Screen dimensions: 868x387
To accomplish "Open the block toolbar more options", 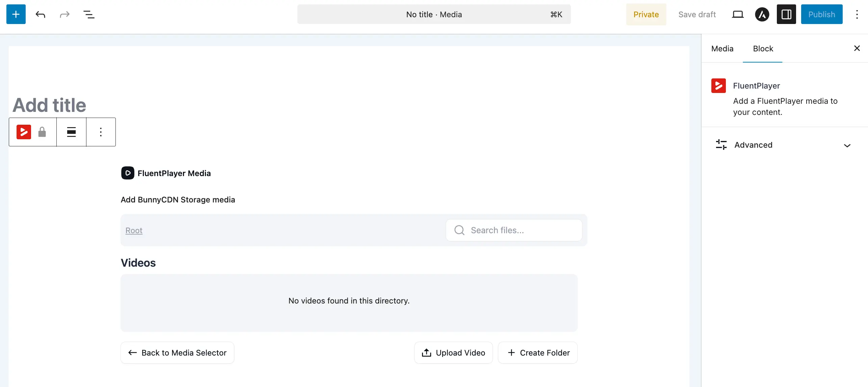I will click(x=101, y=132).
